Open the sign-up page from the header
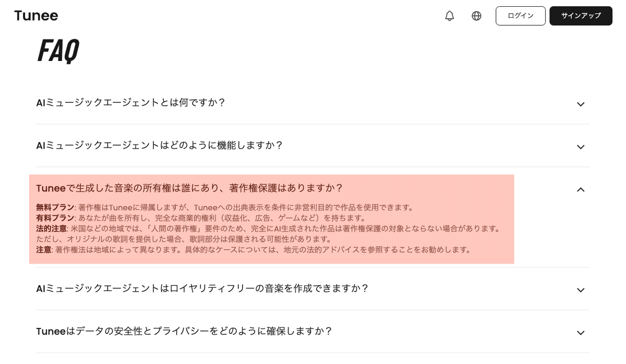Image resolution: width=626 pixels, height=364 pixels. point(581,16)
